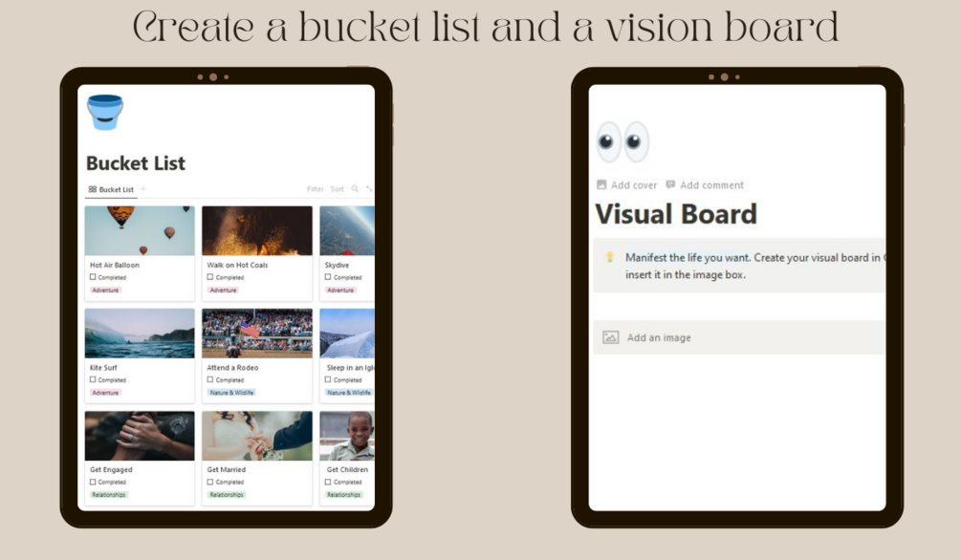The image size is (961, 560).
Task: Click the blue bucket page icon
Action: (x=105, y=112)
